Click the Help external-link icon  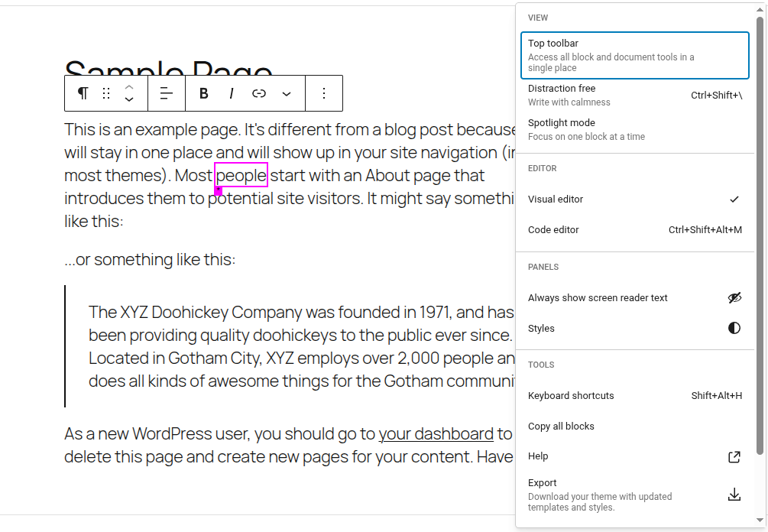tap(734, 456)
